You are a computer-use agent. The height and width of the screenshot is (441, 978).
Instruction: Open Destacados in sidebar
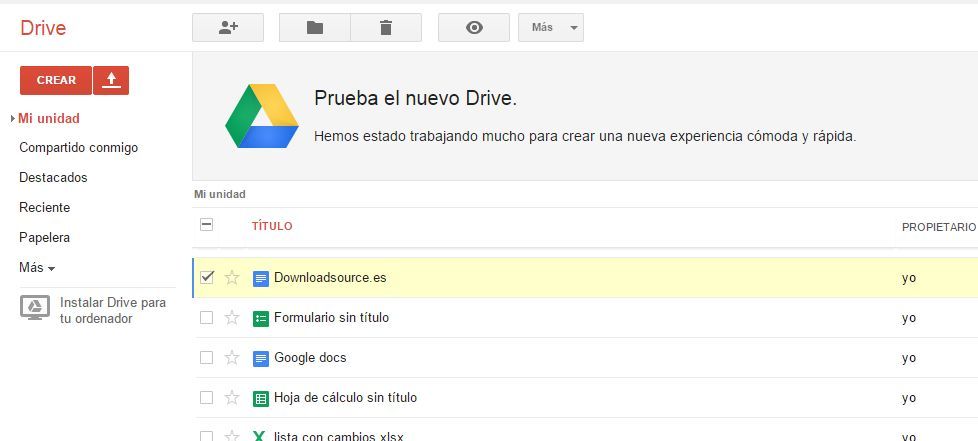pyautogui.click(x=53, y=178)
